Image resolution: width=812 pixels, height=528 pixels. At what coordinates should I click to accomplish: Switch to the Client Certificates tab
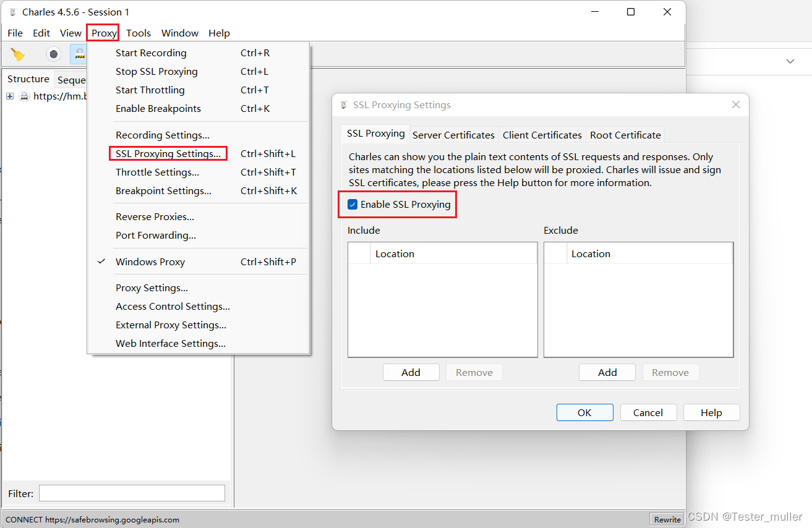542,135
